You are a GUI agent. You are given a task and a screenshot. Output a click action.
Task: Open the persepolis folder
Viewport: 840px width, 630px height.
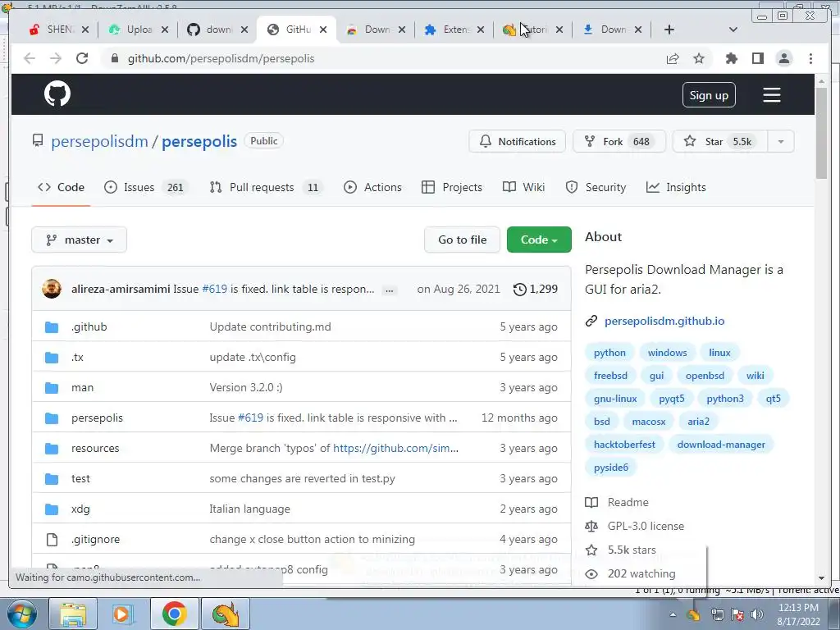(x=97, y=418)
